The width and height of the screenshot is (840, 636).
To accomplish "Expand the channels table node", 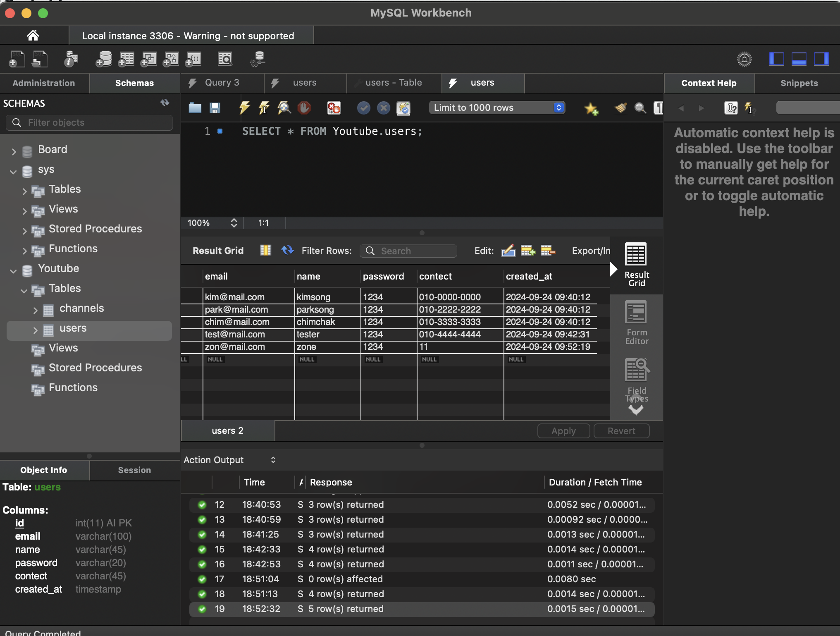I will pos(35,310).
